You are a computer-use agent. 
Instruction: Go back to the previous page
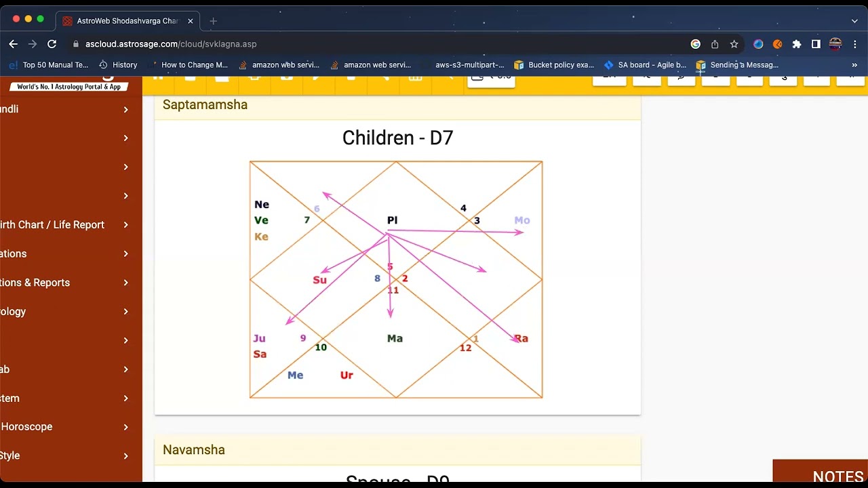pos(14,44)
